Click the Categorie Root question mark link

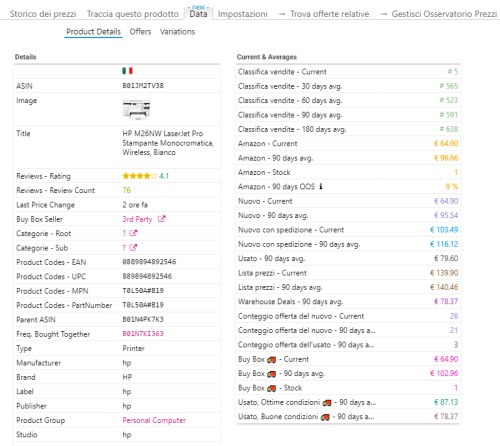(124, 233)
